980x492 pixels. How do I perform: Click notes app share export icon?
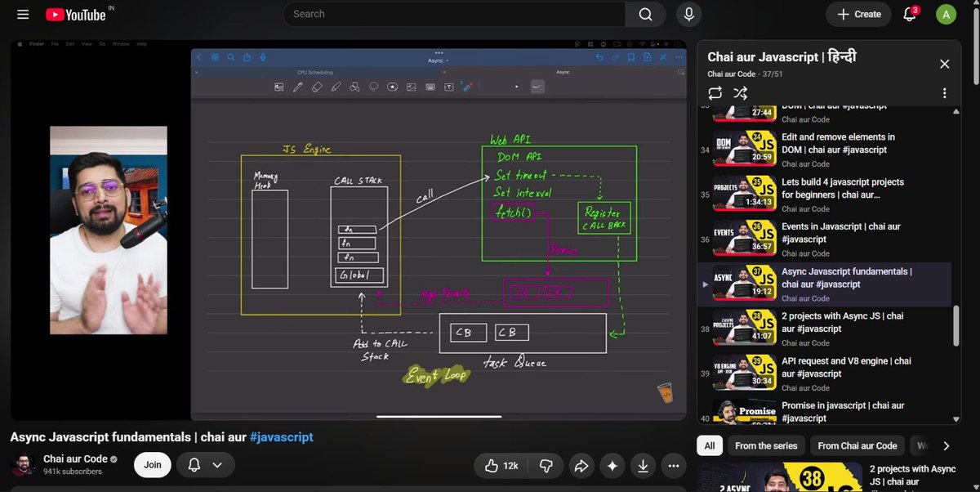pos(247,57)
